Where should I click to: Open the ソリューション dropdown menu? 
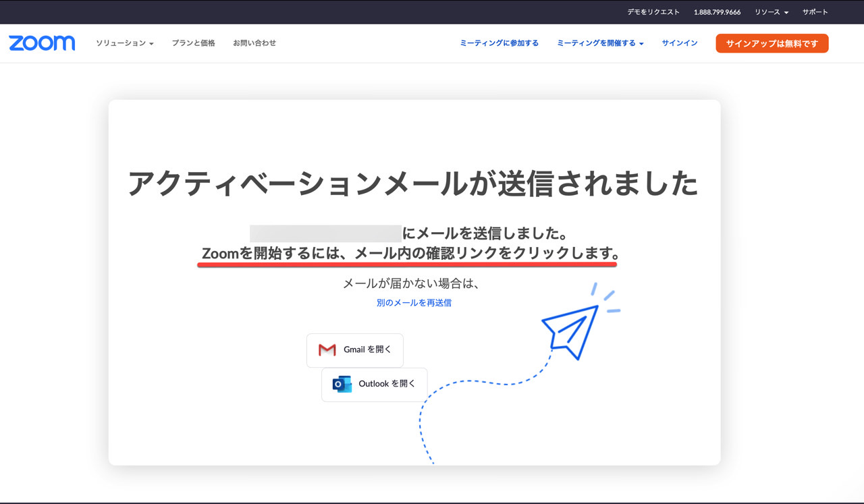[x=125, y=43]
